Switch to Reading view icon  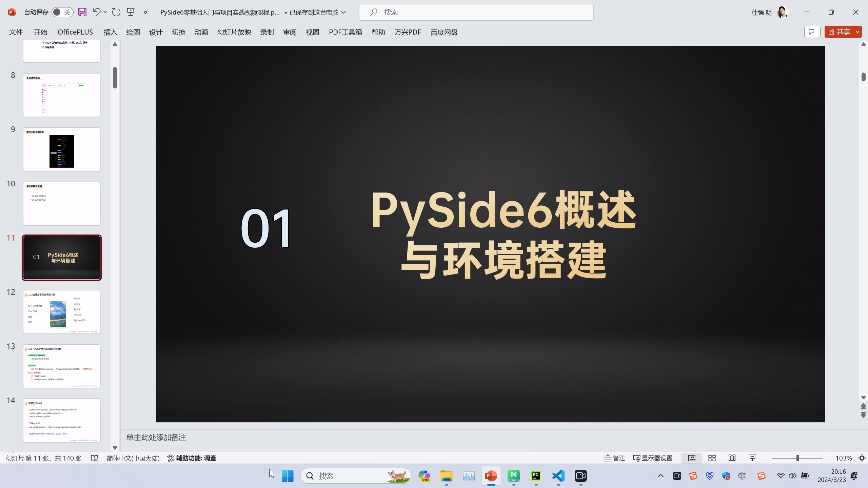732,458
